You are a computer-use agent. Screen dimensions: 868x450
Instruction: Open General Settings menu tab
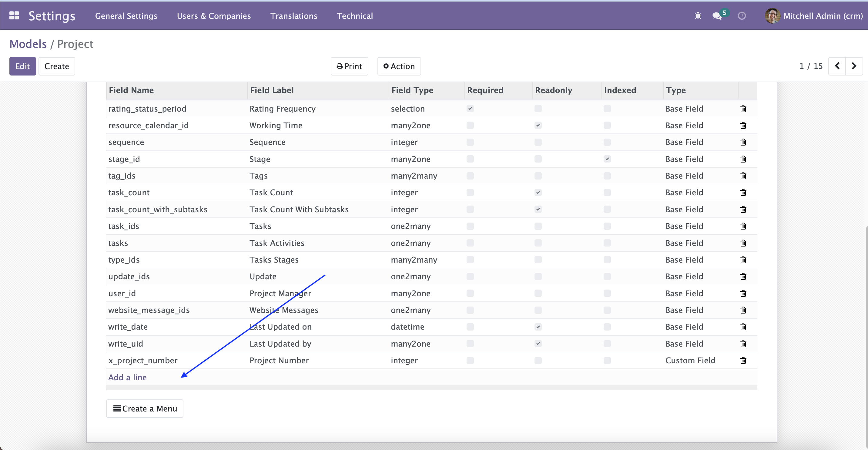tap(126, 15)
